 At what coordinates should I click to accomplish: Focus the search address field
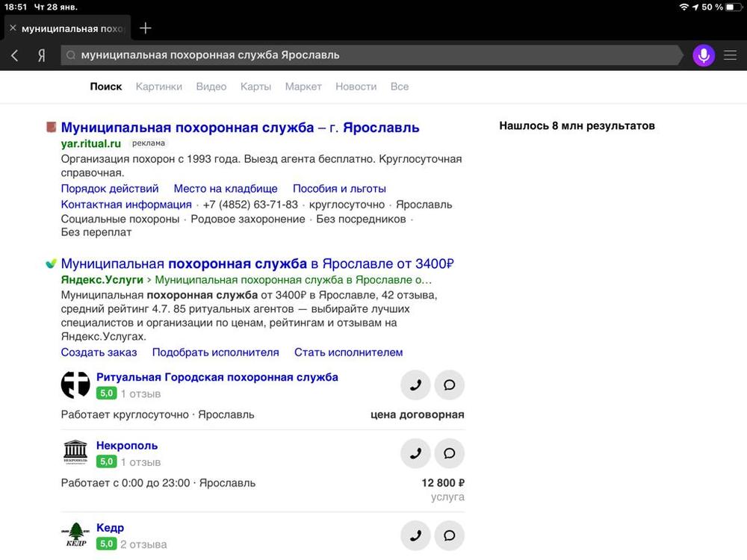tap(371, 55)
